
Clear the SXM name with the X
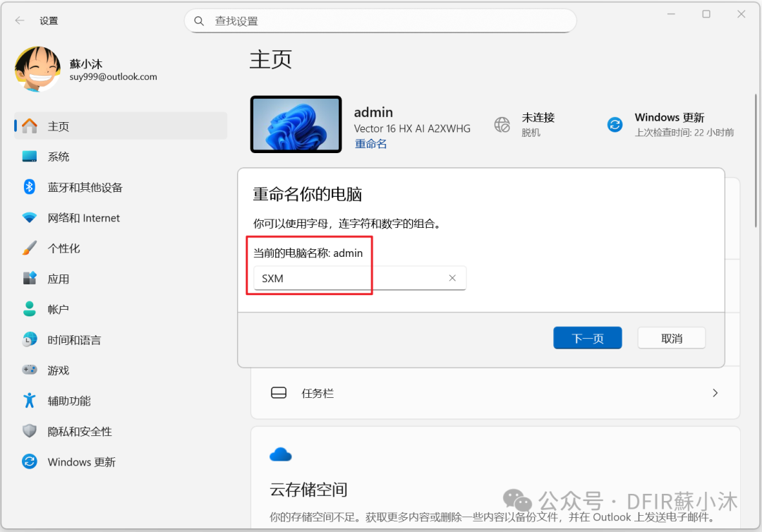[x=452, y=278]
